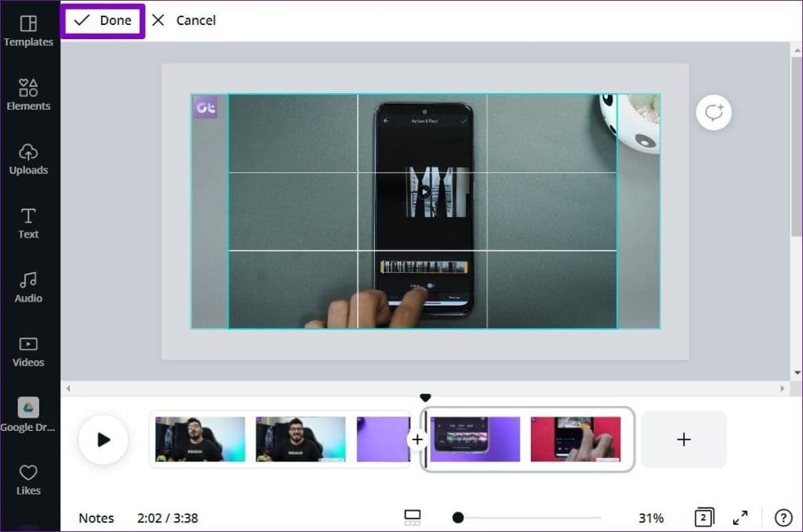
Task: Open the Notes view
Action: 96,518
